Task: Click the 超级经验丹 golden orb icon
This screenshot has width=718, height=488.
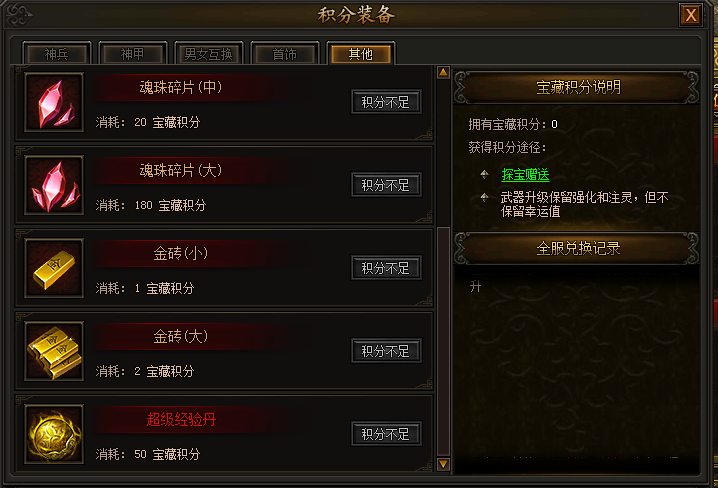Action: (x=54, y=434)
